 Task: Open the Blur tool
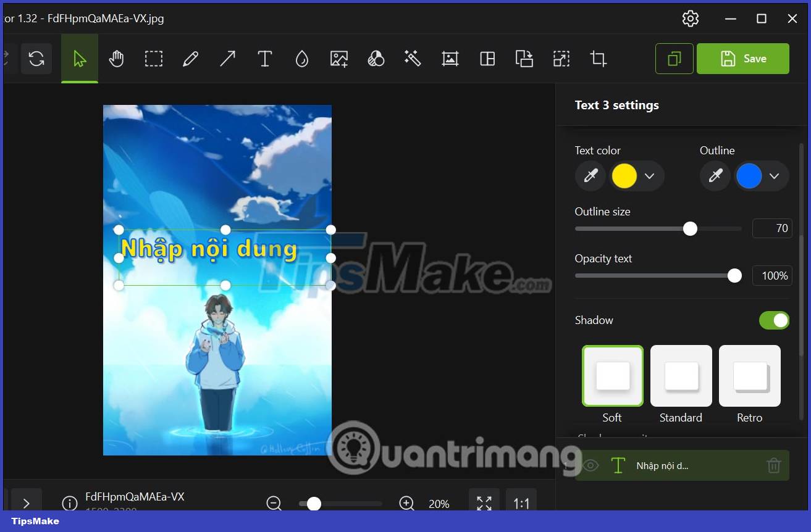click(x=301, y=59)
